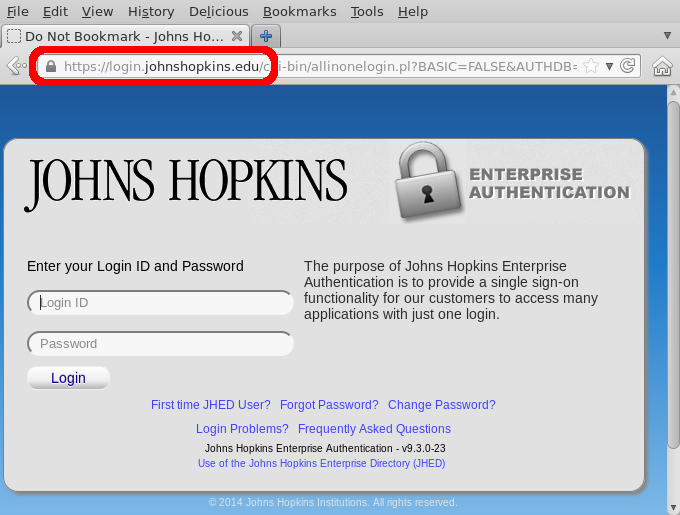Click the Enterprise Authentication padlock image

pos(428,181)
